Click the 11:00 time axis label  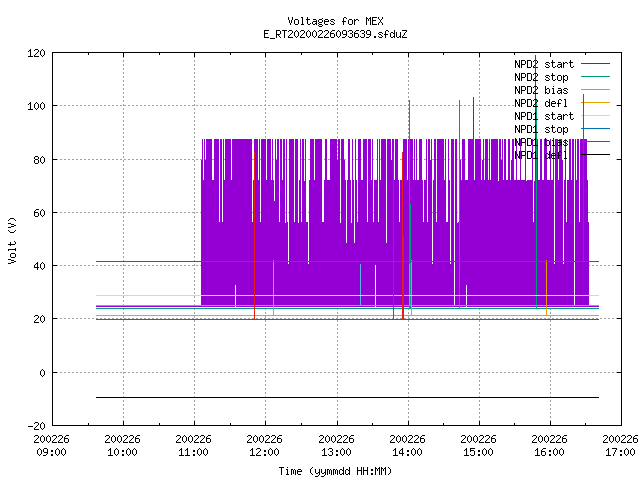[x=193, y=446]
